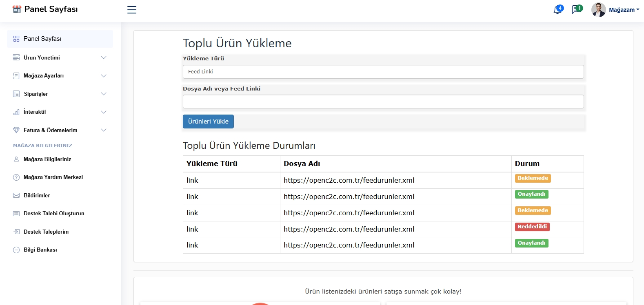Image resolution: width=644 pixels, height=305 pixels.
Task: Click the Destek Taleplerim arrow icon
Action: pos(16,232)
